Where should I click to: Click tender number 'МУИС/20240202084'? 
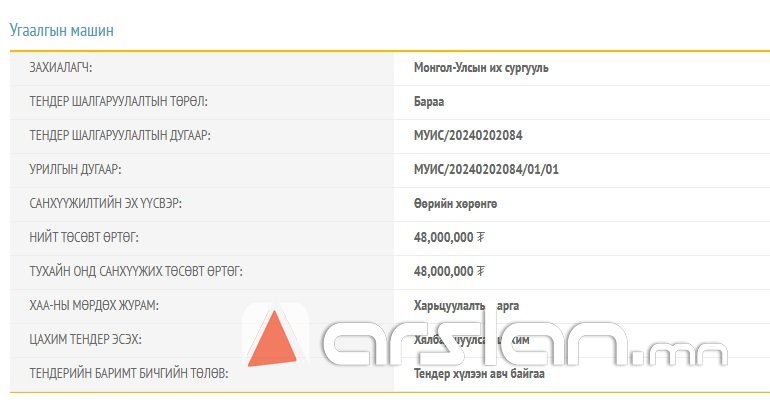point(468,136)
